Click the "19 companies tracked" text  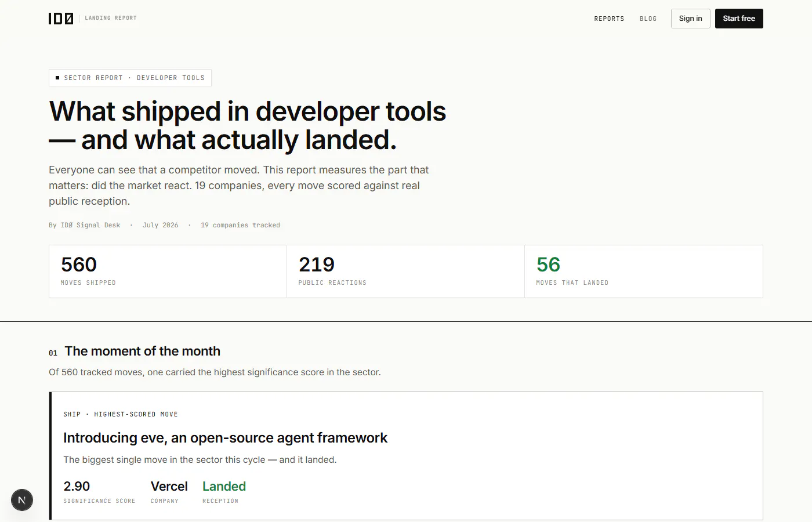click(x=240, y=225)
